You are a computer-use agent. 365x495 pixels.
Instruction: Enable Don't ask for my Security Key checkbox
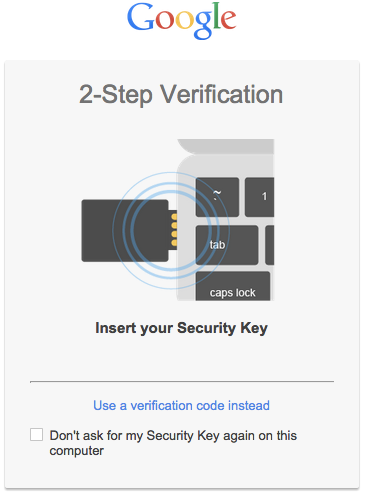coord(36,435)
